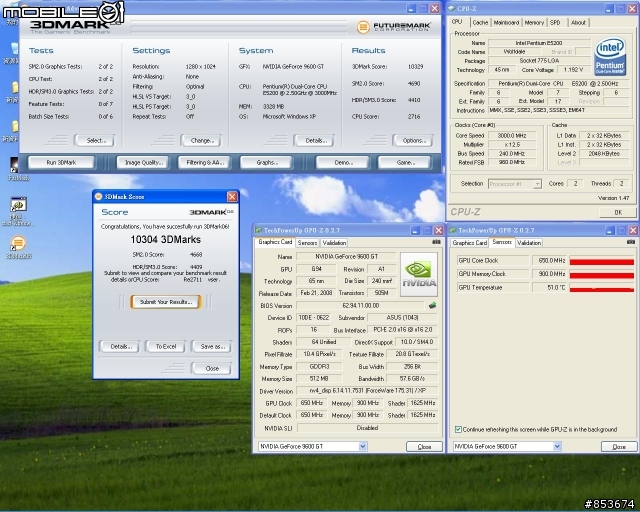The height and width of the screenshot is (512, 640).
Task: Click the Intel Pentium E5200 name field
Action: pyautogui.click(x=539, y=43)
